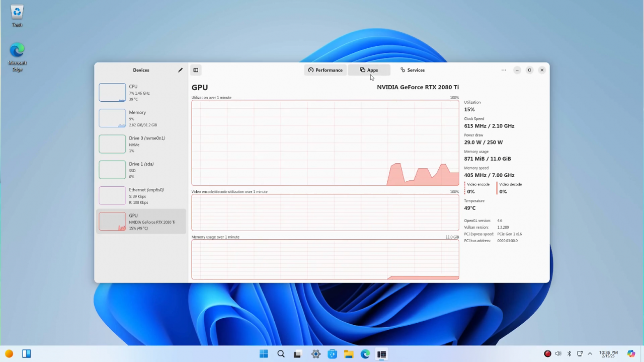This screenshot has height=362, width=644.
Task: Click the NVIDIA GeForce RTX 2080 Ti heading
Action: [x=418, y=87]
